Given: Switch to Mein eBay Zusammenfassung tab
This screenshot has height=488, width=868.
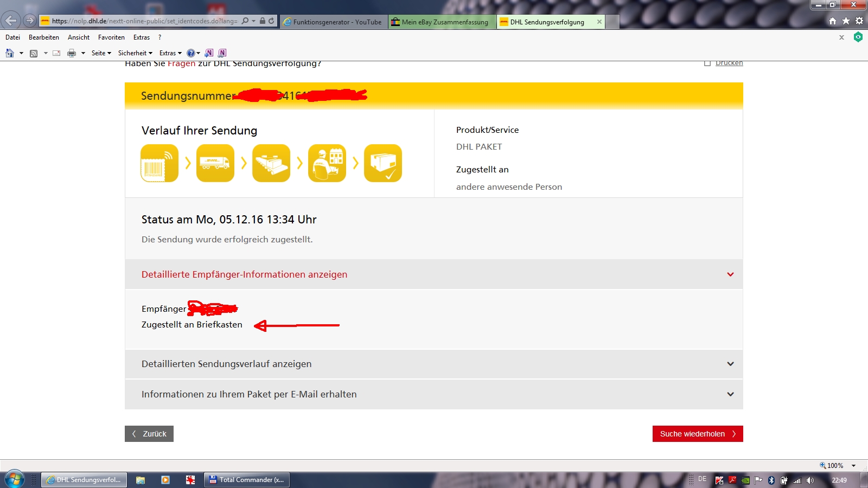Looking at the screenshot, I should click(442, 22).
